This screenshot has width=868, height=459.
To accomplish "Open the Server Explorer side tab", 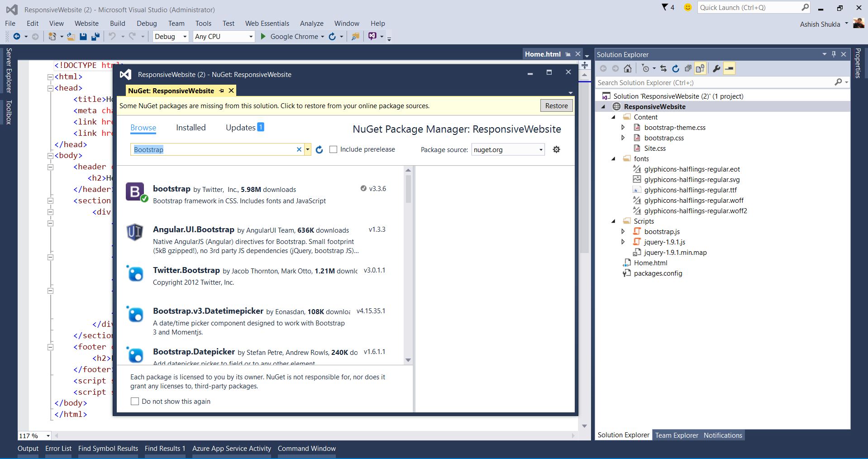I will coord(9,70).
